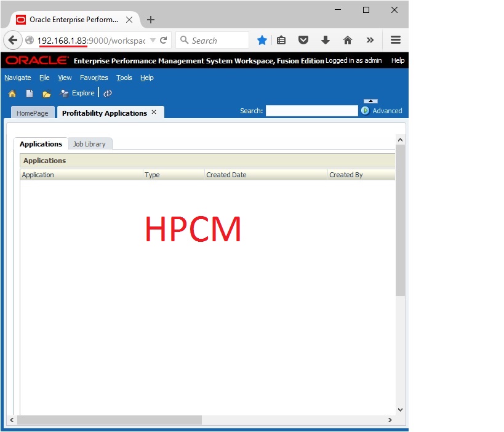Save page to Pocket icon
The height and width of the screenshot is (432, 504).
pos(303,40)
